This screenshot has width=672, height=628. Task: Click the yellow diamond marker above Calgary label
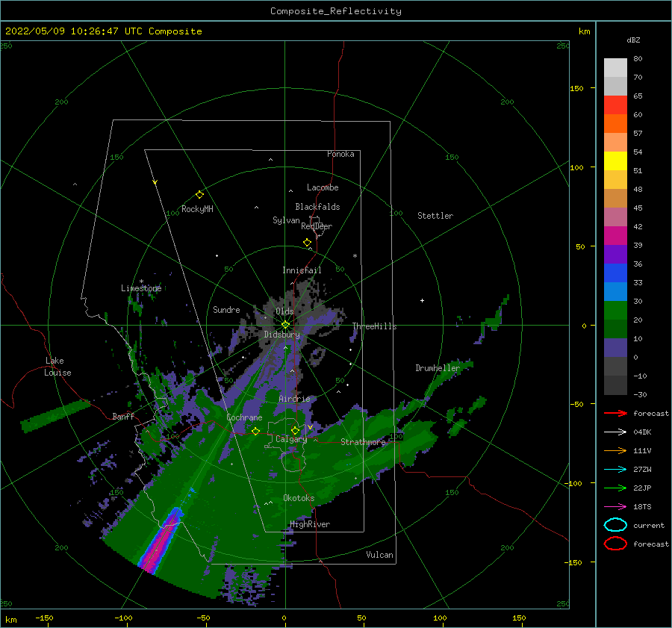pyautogui.click(x=295, y=430)
